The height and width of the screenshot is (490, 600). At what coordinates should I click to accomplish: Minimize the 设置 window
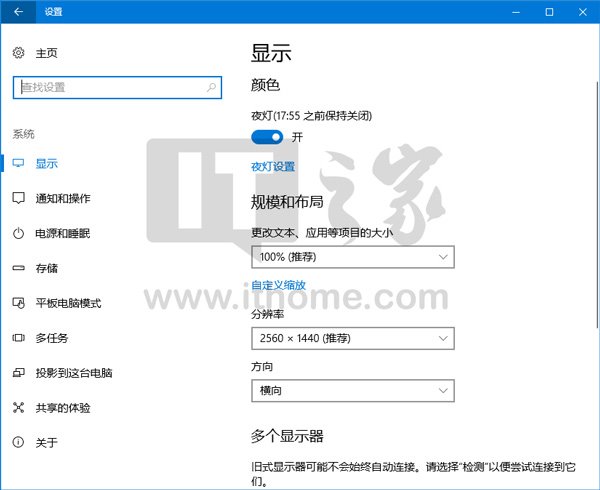click(516, 12)
